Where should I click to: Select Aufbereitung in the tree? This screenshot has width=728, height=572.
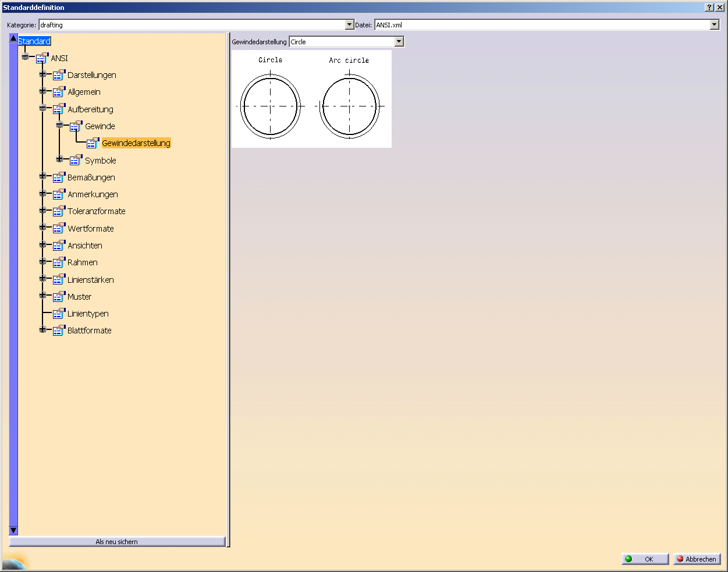pyautogui.click(x=91, y=109)
